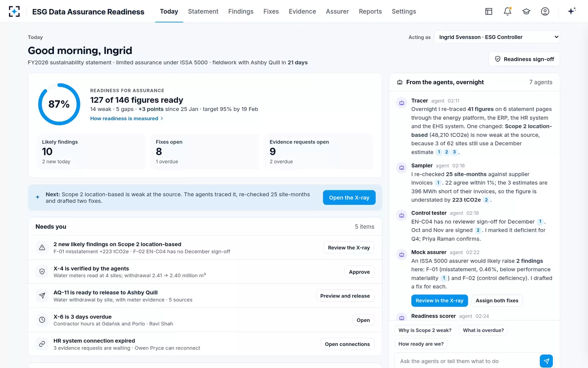Open the notifications bell

(508, 11)
